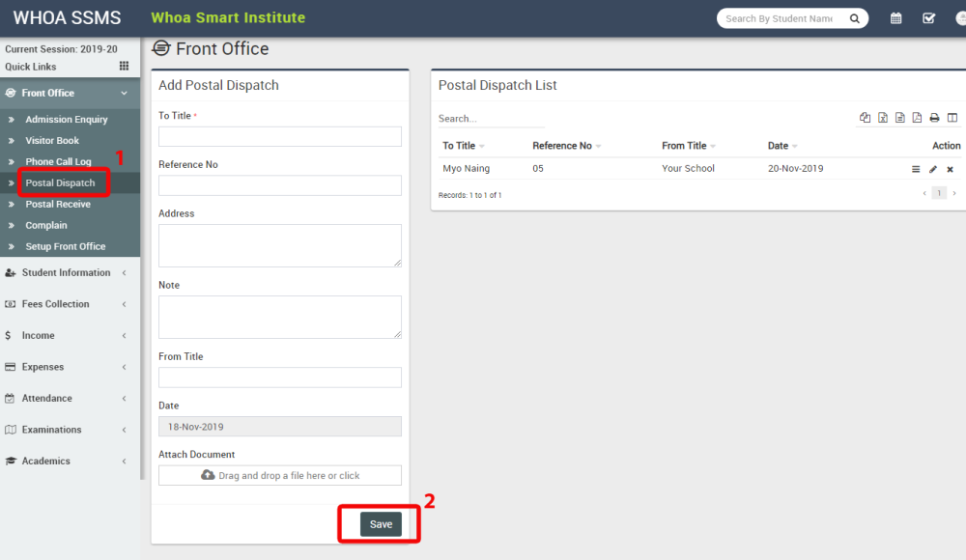Export the list as CSV file

tap(900, 117)
